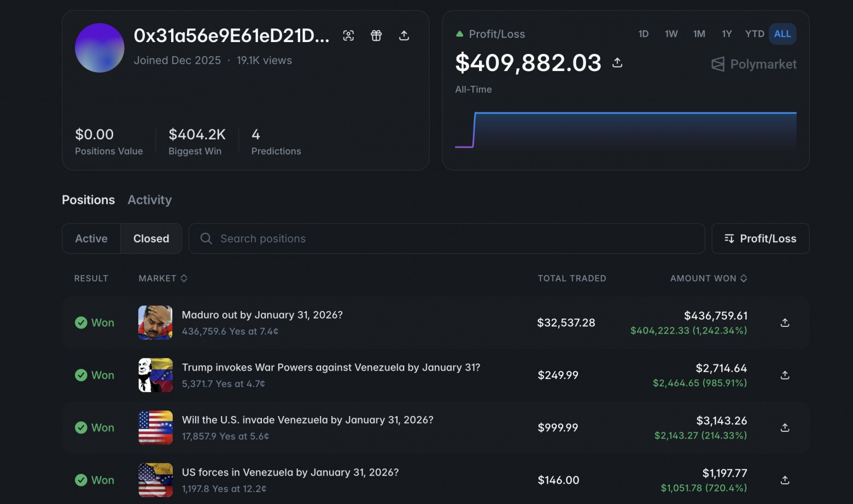Image resolution: width=853 pixels, height=504 pixels.
Task: Open the Positions tab
Action: coord(89,200)
